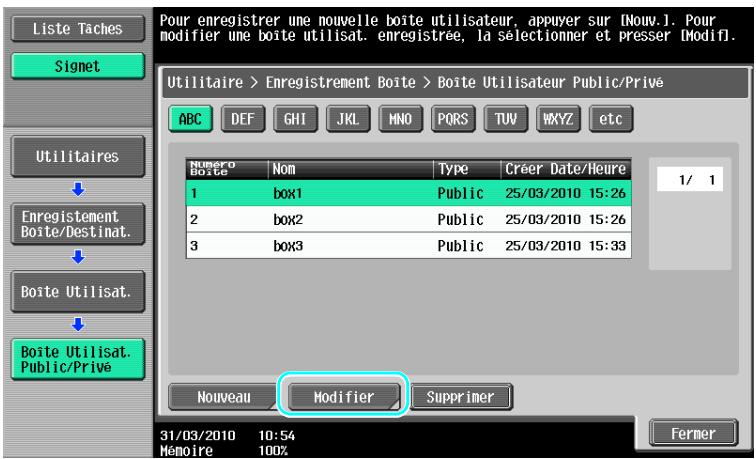Image resolution: width=756 pixels, height=459 pixels.
Task: Click the 31/03/2010 date in status bar
Action: pos(198,436)
